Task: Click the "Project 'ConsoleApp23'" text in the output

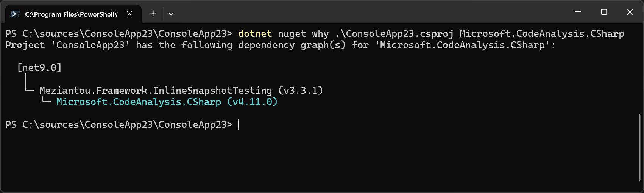Action: pyautogui.click(x=65, y=45)
